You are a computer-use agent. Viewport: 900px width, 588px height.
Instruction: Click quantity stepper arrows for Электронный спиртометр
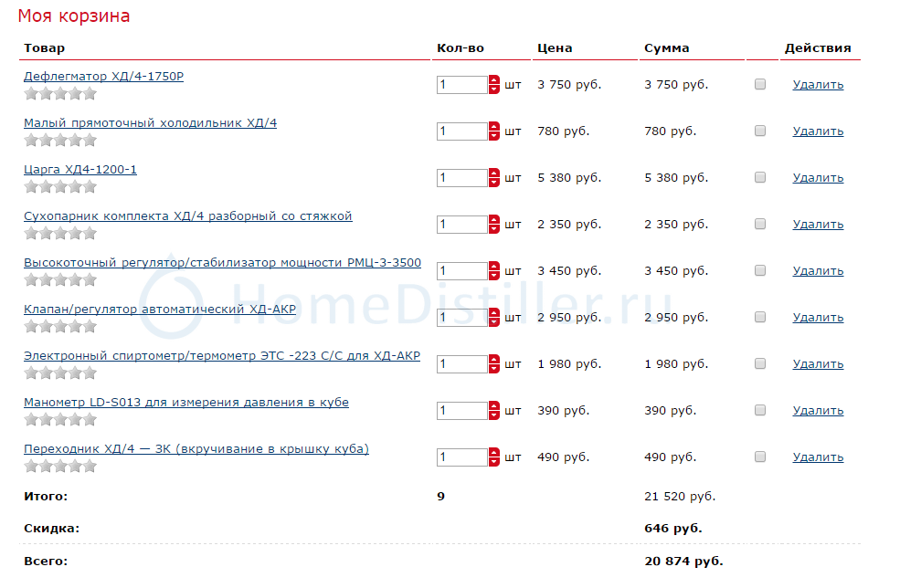point(494,364)
